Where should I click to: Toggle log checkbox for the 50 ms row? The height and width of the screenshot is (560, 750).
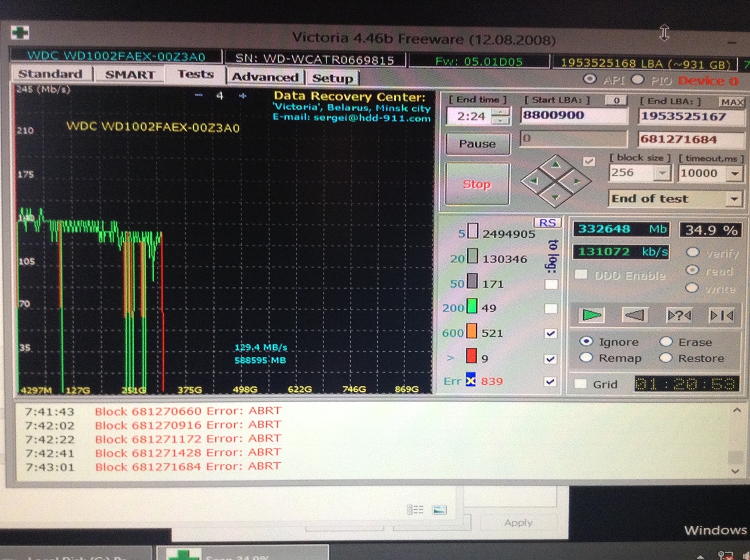pos(551,284)
